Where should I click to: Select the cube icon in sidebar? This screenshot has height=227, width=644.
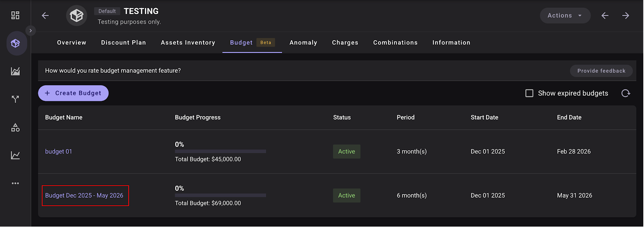coord(16,43)
